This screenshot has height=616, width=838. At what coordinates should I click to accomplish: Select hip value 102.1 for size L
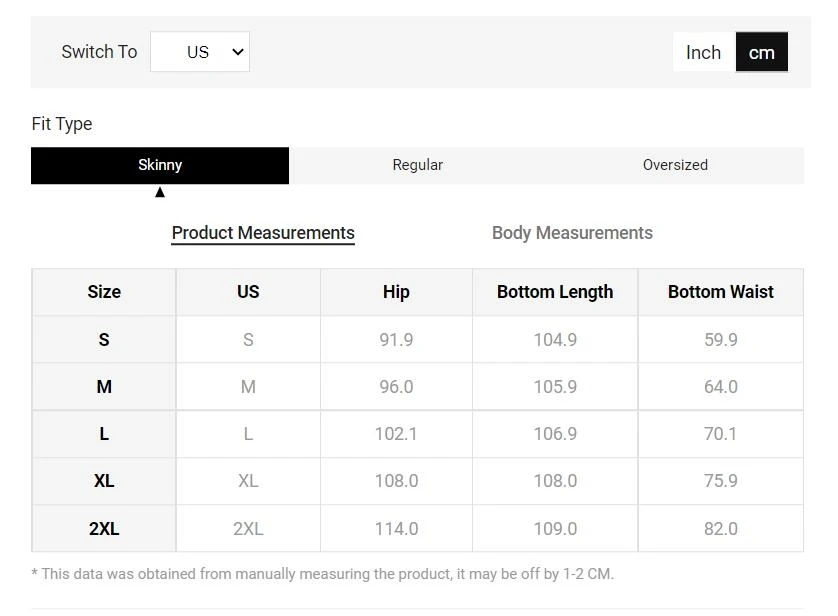[396, 434]
